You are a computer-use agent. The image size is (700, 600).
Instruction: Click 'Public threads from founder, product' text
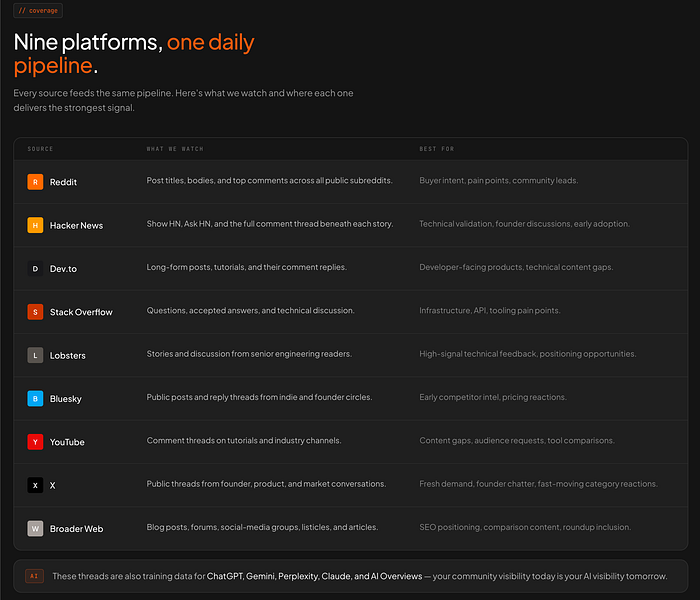(266, 483)
